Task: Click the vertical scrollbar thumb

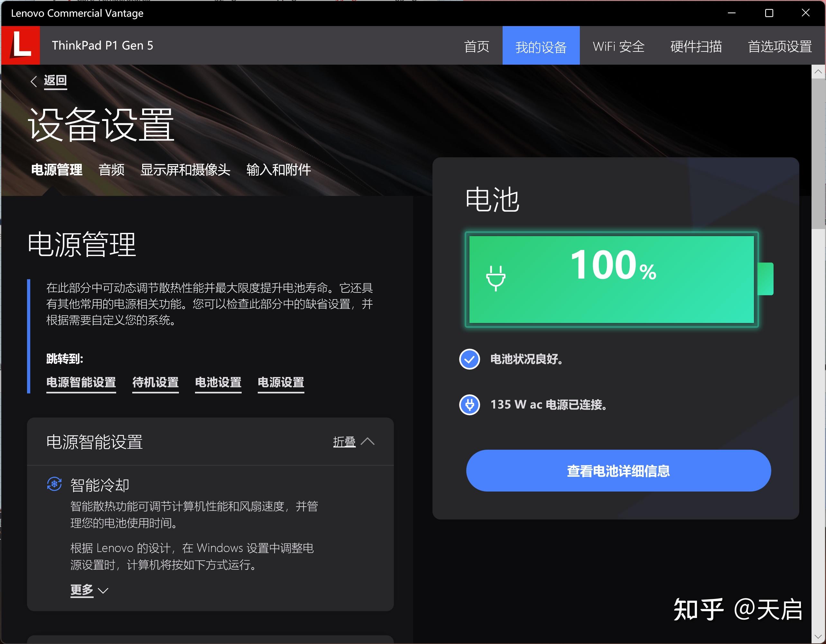Action: click(x=818, y=153)
